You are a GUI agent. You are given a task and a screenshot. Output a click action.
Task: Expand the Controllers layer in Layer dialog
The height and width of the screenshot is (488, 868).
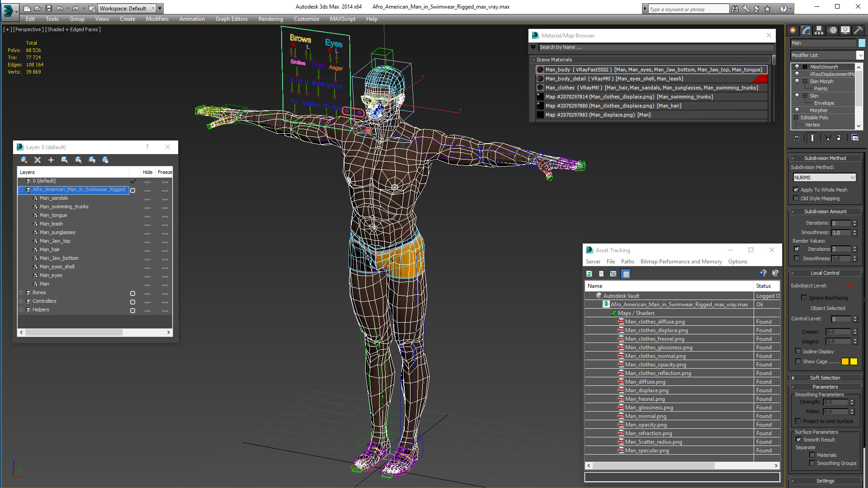pyautogui.click(x=21, y=301)
